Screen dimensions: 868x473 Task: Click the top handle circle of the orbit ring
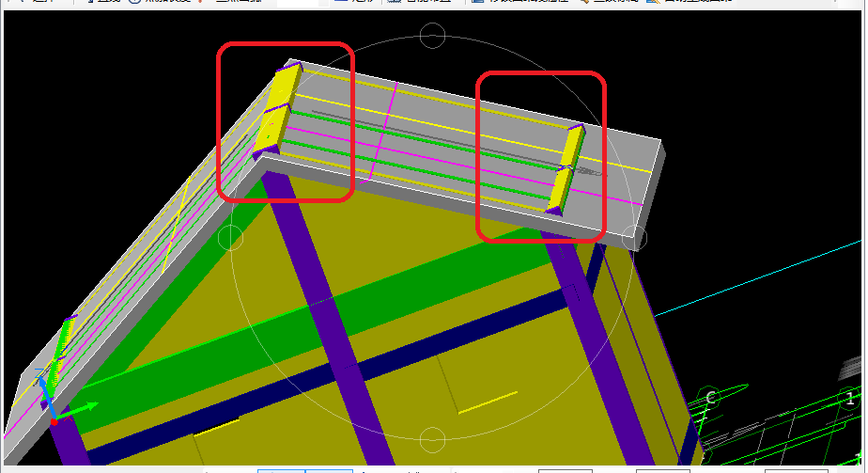click(432, 36)
